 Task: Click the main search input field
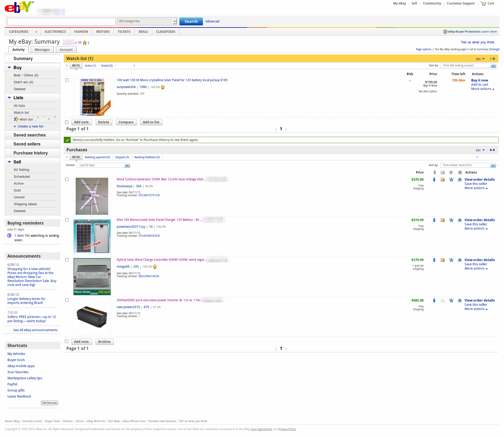tap(62, 21)
